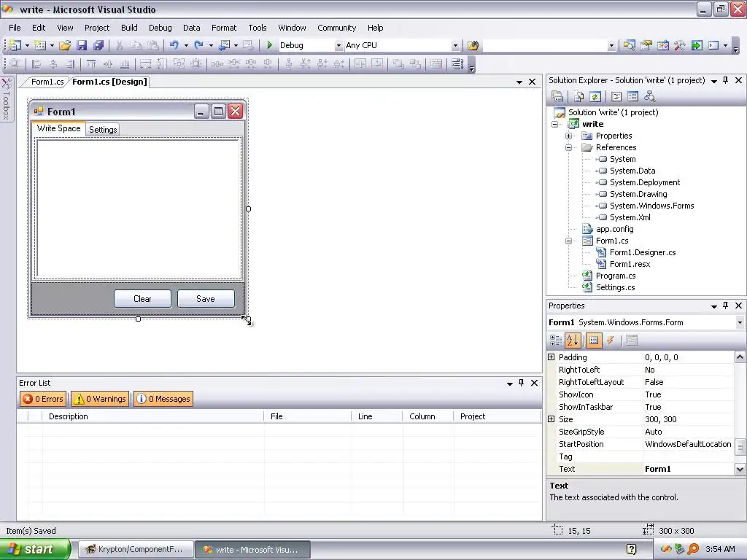Click Properties scrollbar down arrow
The width and height of the screenshot is (747, 560).
coord(740,469)
